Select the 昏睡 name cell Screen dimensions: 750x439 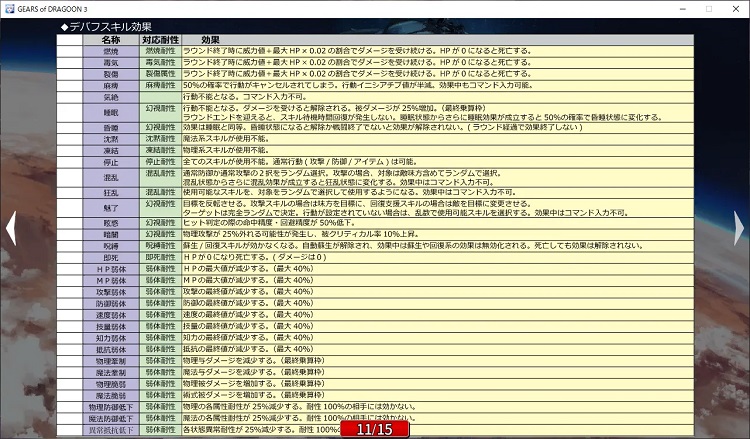pyautogui.click(x=111, y=128)
